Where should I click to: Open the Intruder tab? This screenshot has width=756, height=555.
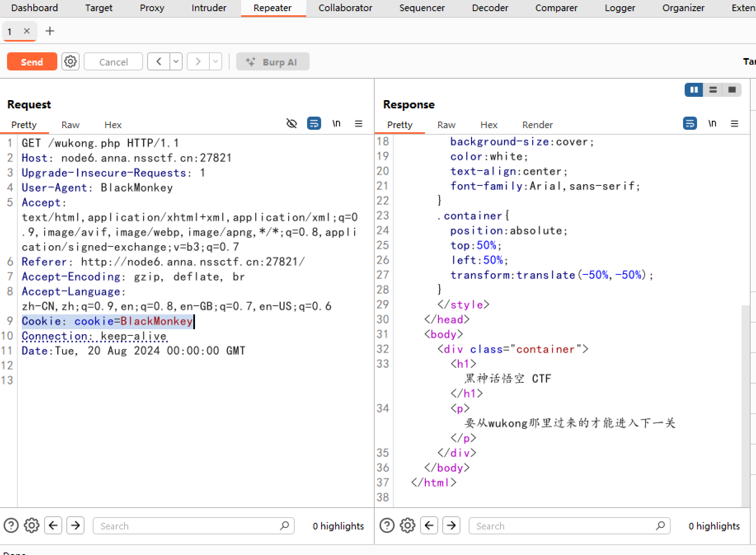tap(209, 8)
